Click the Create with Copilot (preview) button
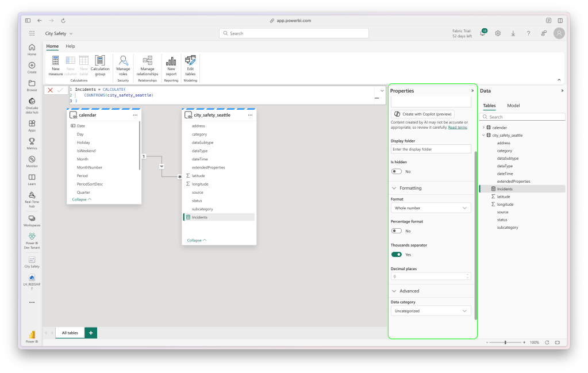Image resolution: width=588 pixels, height=373 pixels. pos(422,114)
